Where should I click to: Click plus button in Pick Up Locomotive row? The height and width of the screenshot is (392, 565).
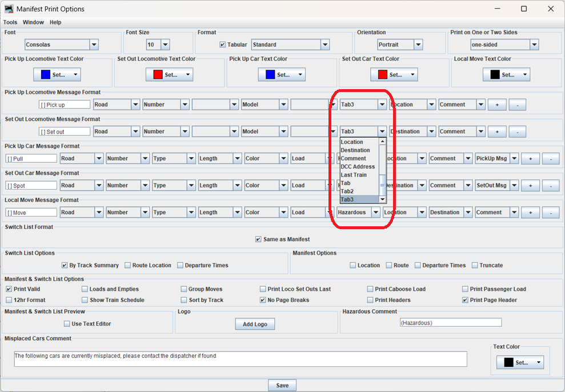(x=496, y=105)
